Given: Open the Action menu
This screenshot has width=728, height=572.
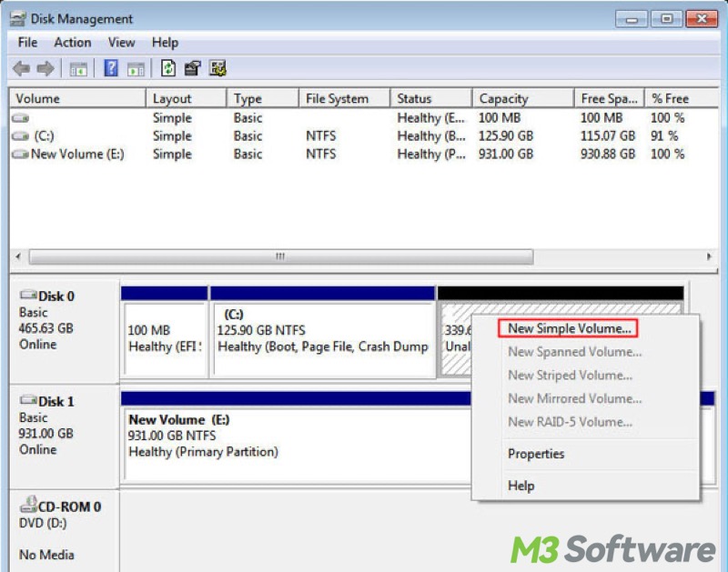Looking at the screenshot, I should click(x=73, y=43).
